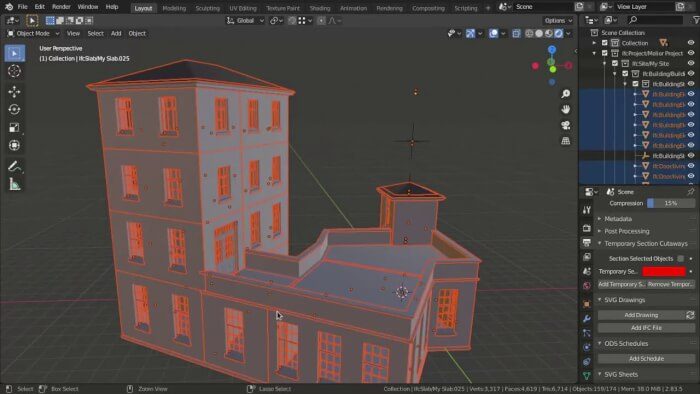Click the Add Drawing button
This screenshot has width=700, height=394.
click(x=641, y=315)
